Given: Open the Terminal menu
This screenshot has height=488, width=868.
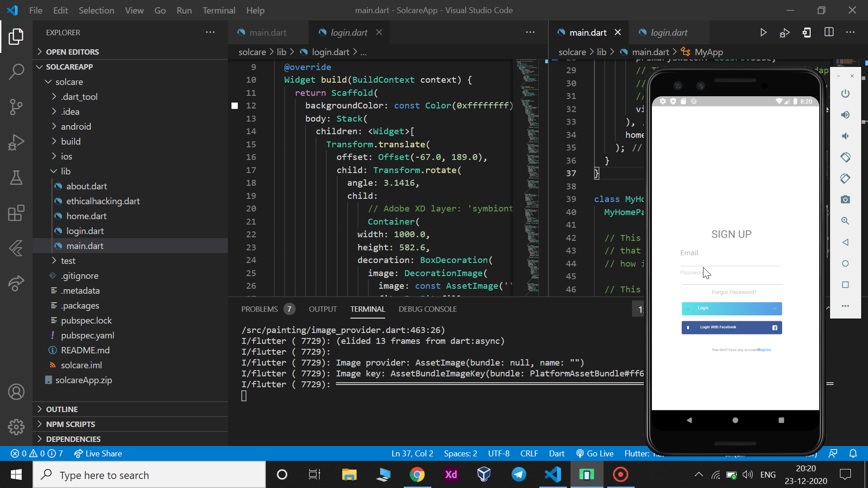Looking at the screenshot, I should pos(218,10).
